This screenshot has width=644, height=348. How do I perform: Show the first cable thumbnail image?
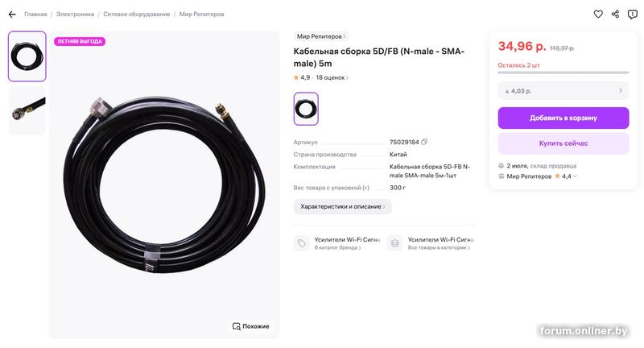pos(27,56)
